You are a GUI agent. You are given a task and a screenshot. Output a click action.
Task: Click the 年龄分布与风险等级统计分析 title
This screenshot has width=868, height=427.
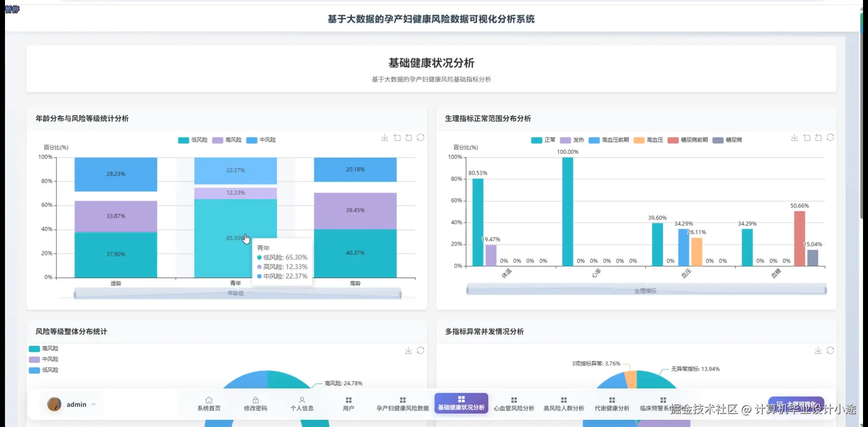click(x=82, y=118)
